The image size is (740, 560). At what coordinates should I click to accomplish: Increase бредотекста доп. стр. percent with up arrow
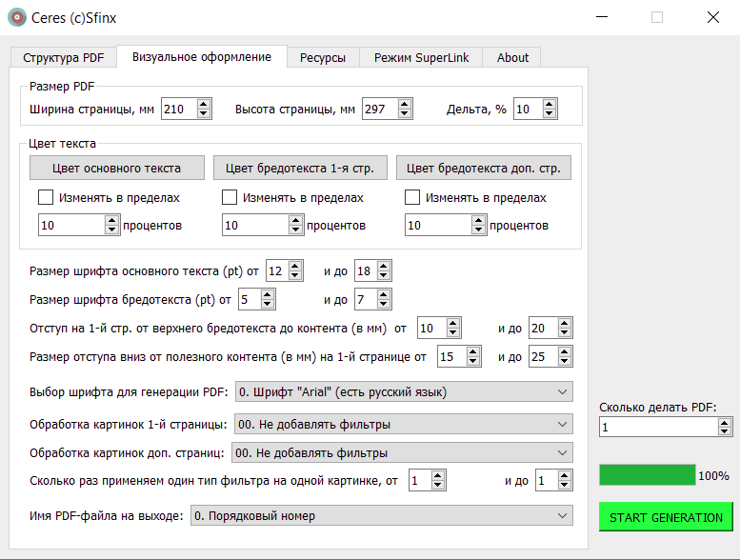coord(478,220)
